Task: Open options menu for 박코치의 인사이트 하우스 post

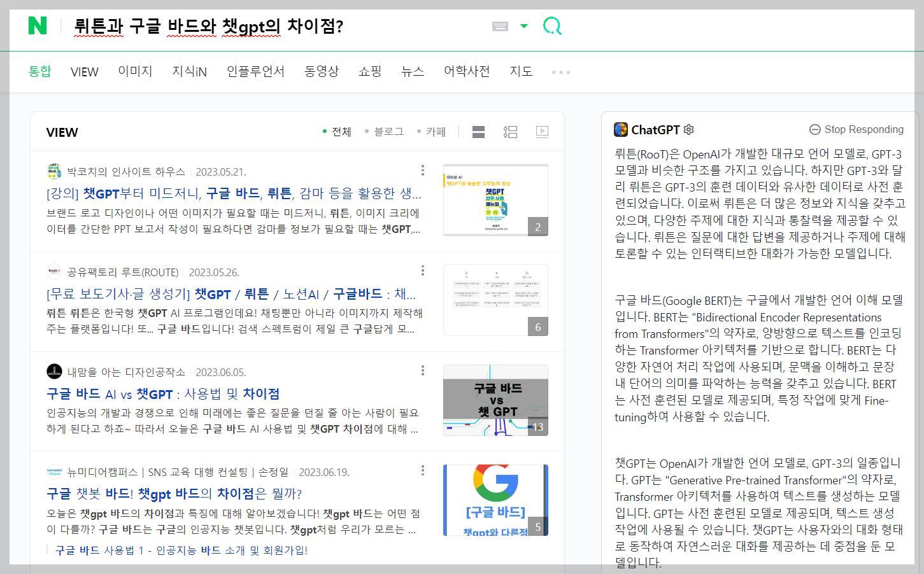Action: [x=423, y=170]
